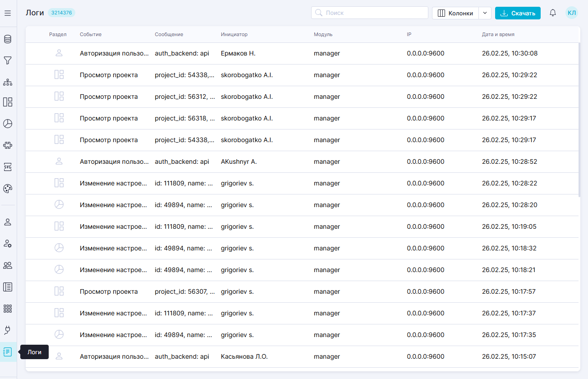This screenshot has width=588, height=379.
Task: Click the database icon in sidebar
Action: coord(8,39)
